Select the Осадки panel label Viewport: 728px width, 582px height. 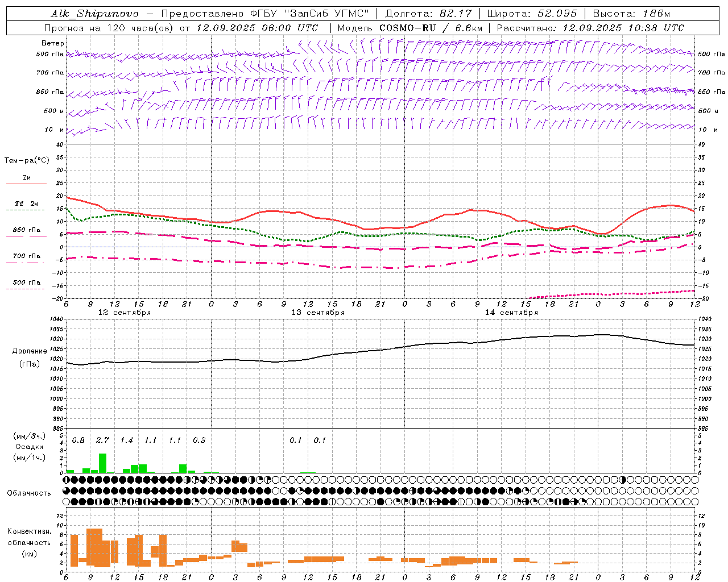pyautogui.click(x=30, y=447)
